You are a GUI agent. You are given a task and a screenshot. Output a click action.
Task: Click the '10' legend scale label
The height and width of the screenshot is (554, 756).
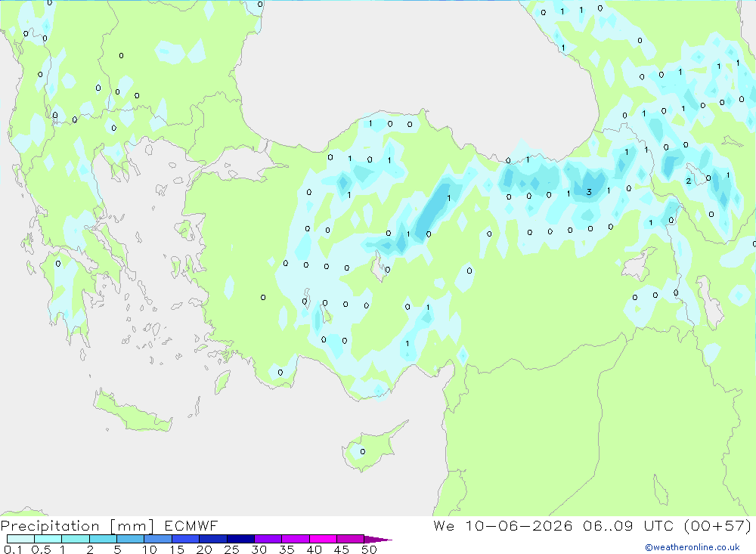point(150,549)
